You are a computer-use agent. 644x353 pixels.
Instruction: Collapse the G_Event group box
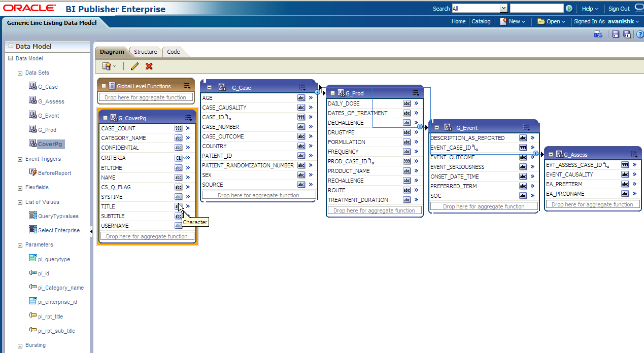point(435,128)
